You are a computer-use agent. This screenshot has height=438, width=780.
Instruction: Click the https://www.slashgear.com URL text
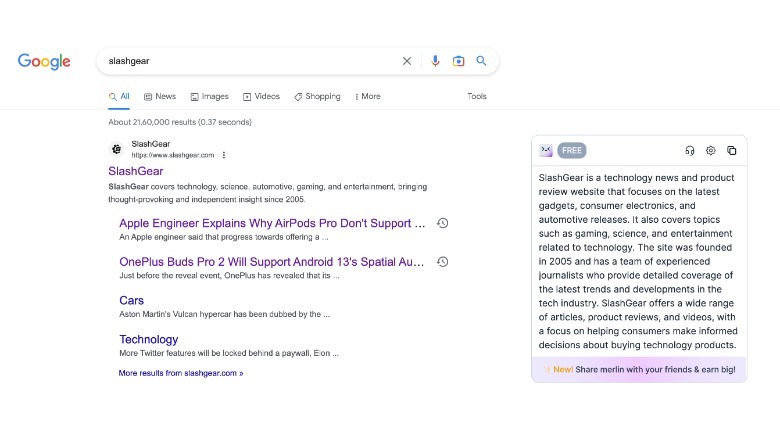click(173, 155)
